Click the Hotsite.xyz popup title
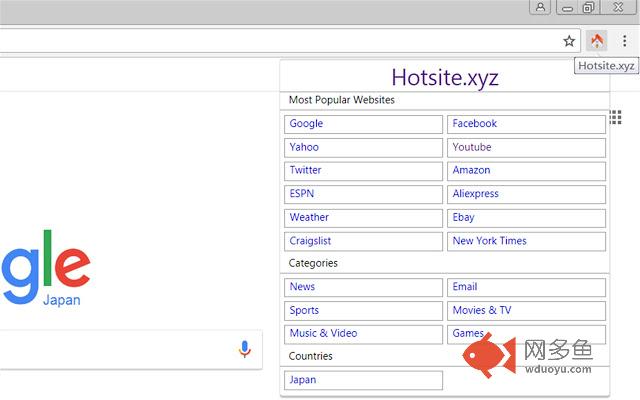This screenshot has height=400, width=640. pyautogui.click(x=445, y=77)
